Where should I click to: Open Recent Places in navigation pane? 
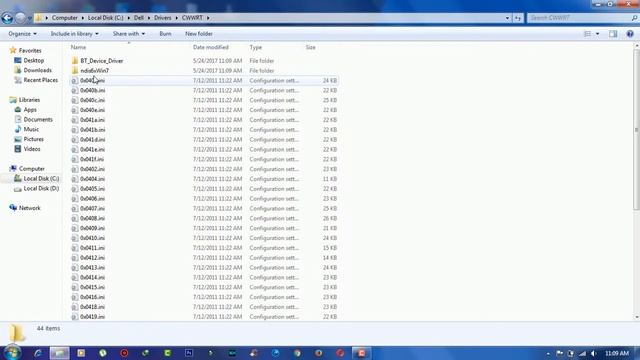pos(40,80)
